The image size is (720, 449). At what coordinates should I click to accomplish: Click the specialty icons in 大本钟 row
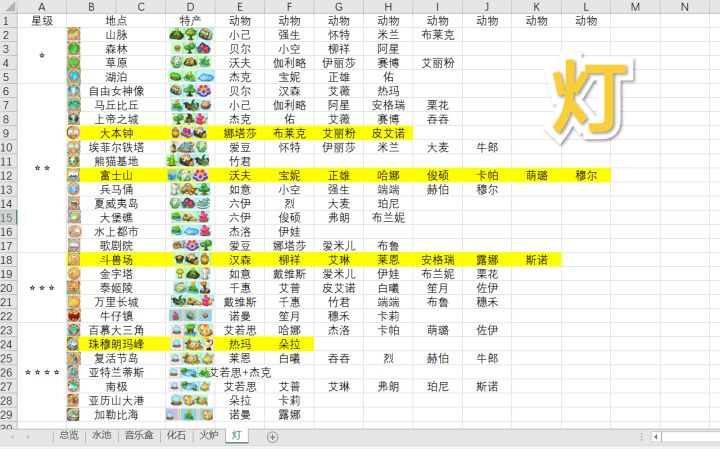(189, 133)
